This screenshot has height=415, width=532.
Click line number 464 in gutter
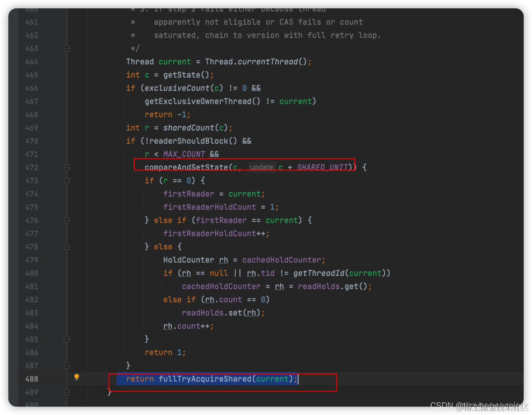click(x=31, y=62)
